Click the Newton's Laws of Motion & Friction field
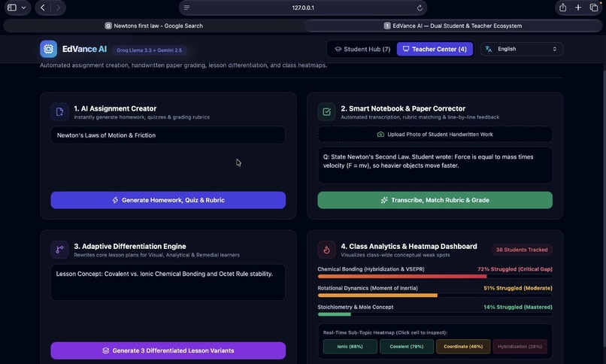This screenshot has height=364, width=606. [168, 135]
